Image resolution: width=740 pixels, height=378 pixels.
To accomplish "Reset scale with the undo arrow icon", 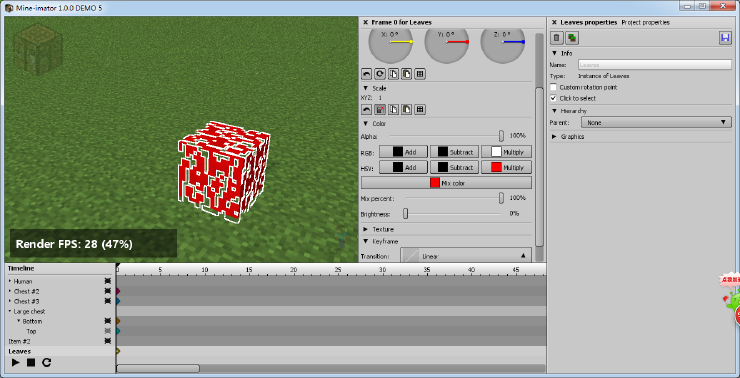I will point(366,109).
